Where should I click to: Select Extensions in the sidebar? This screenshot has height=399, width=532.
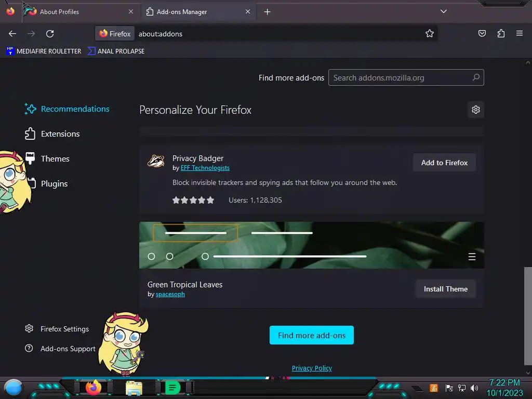pyautogui.click(x=52, y=134)
